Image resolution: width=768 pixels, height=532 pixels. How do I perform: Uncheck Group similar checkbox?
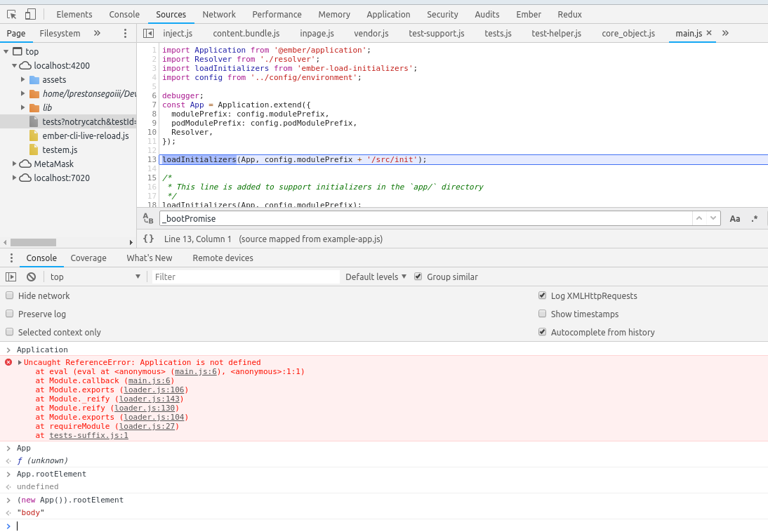point(418,277)
